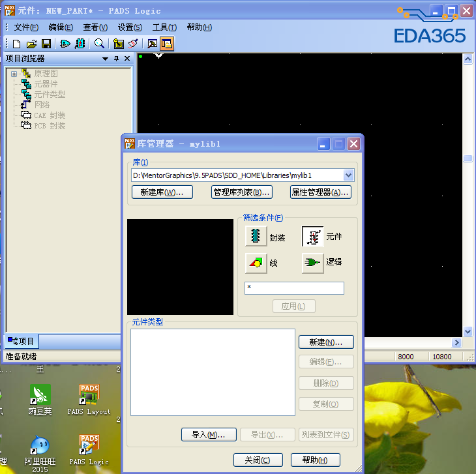Viewport: 476px width, 474px height.
Task: Select PCB 封装 in project tree
Action: tap(50, 126)
